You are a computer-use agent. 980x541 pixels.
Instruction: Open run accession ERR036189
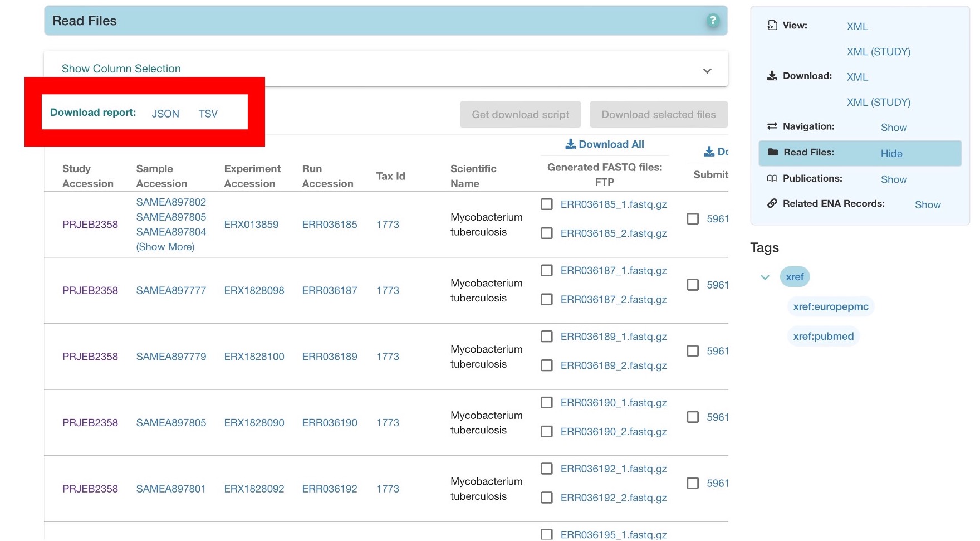click(330, 357)
